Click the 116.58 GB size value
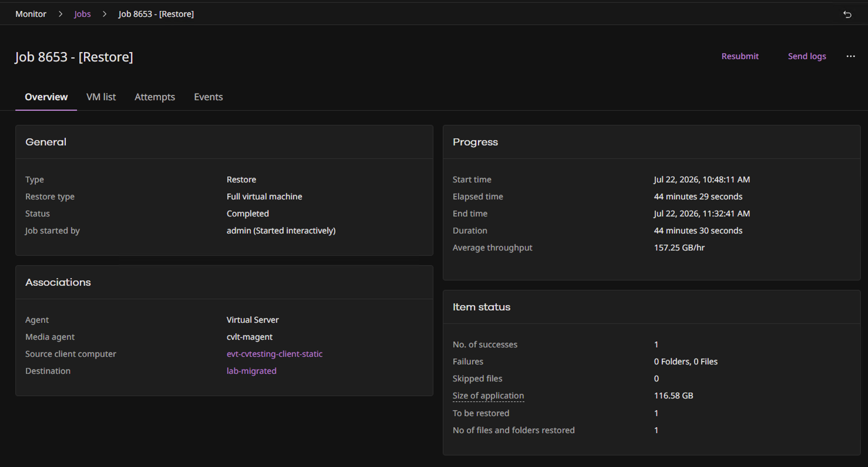868x467 pixels. 673,396
